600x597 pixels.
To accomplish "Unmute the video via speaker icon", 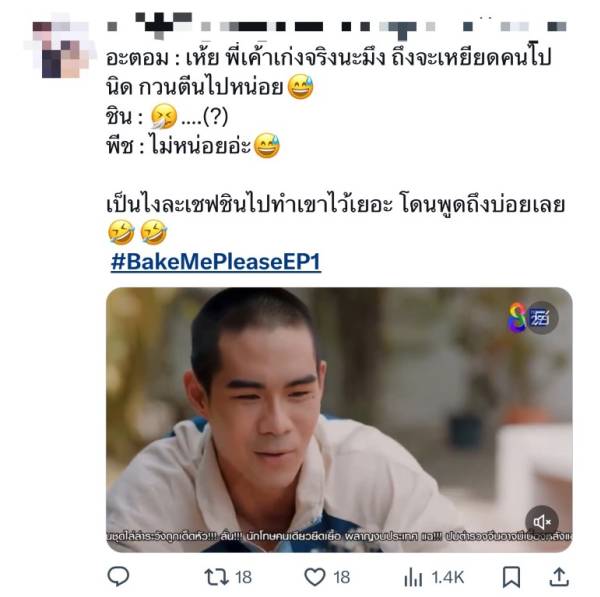I will tap(542, 522).
